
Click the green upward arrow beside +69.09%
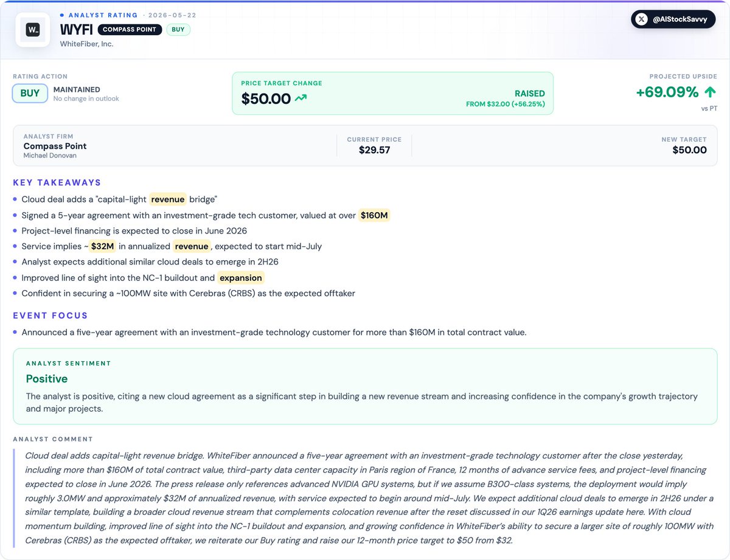(710, 93)
